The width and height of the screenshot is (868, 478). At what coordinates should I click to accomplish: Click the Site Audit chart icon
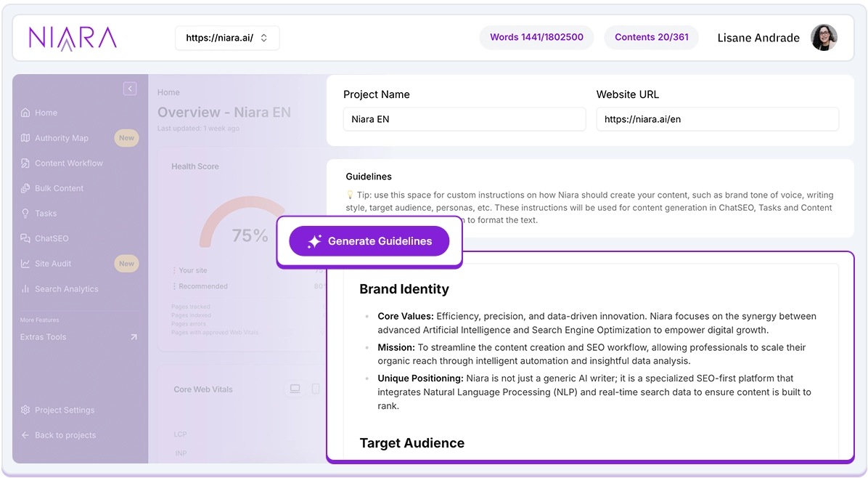click(25, 264)
